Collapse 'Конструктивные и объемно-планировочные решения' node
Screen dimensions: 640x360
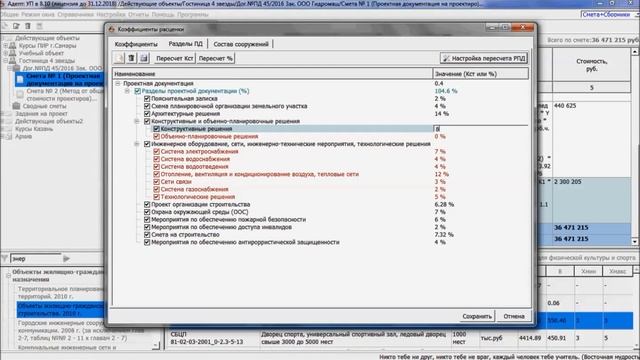[x=137, y=121]
